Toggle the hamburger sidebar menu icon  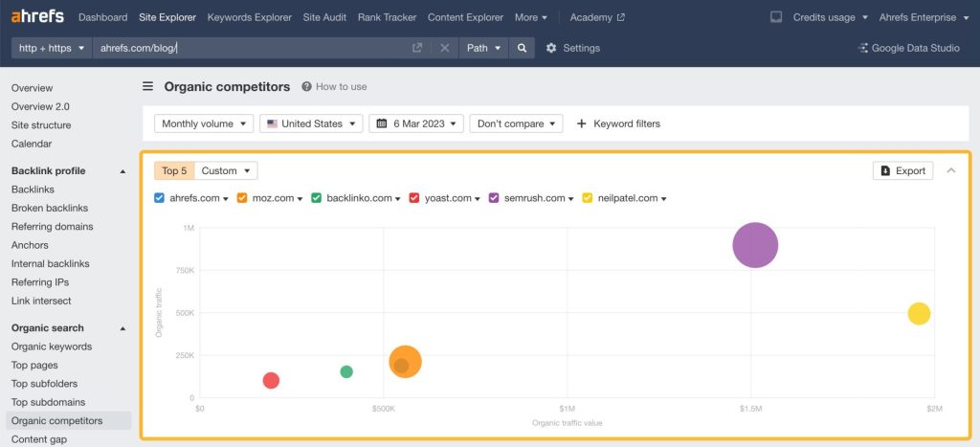click(x=148, y=86)
